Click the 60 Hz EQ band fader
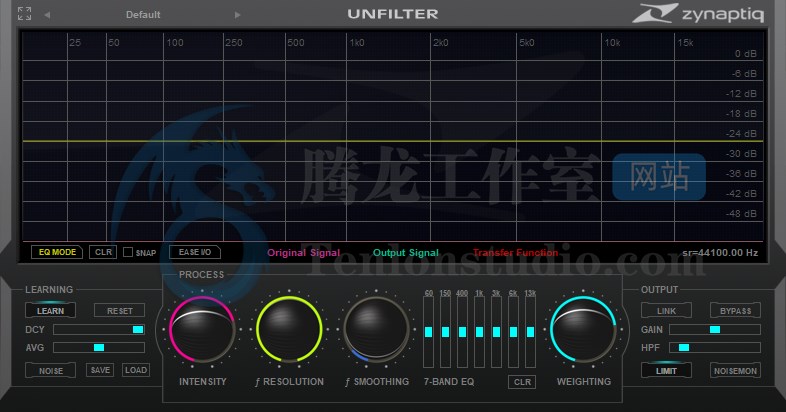This screenshot has width=786, height=412. click(x=429, y=332)
